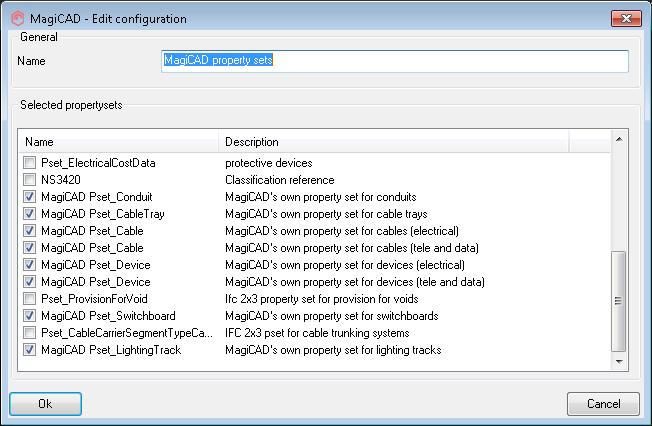Select the row name 'MagiCAD Pset_Conduit'
The image size is (652, 426).
tap(96, 197)
